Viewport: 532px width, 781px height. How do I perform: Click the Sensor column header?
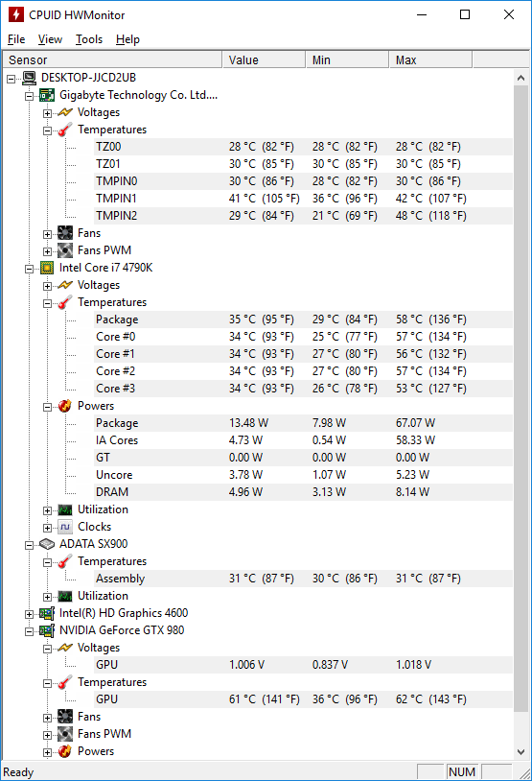[112, 59]
